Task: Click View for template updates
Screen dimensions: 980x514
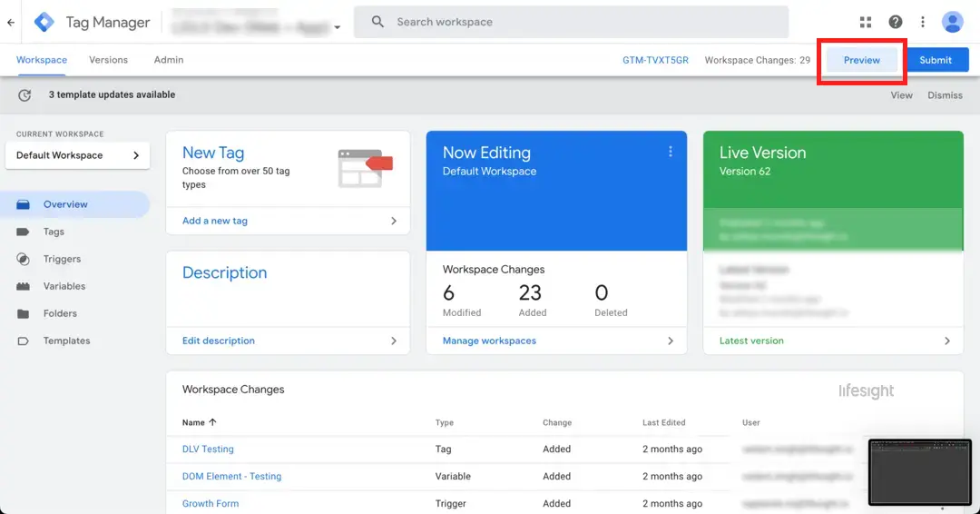Action: [x=901, y=95]
